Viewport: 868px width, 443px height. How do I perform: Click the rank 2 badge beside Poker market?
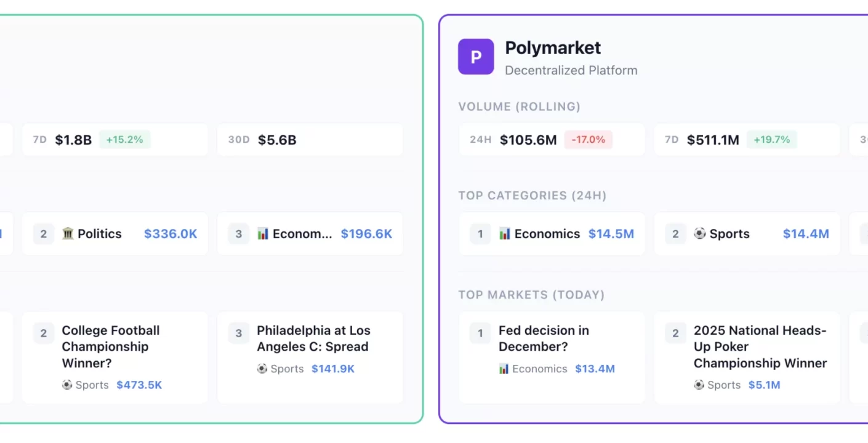click(675, 333)
